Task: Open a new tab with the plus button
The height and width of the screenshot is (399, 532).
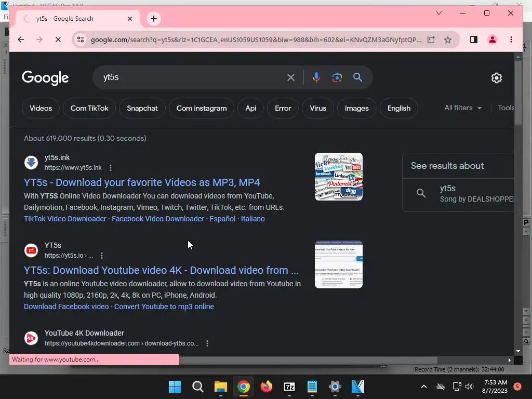Action: [154, 19]
